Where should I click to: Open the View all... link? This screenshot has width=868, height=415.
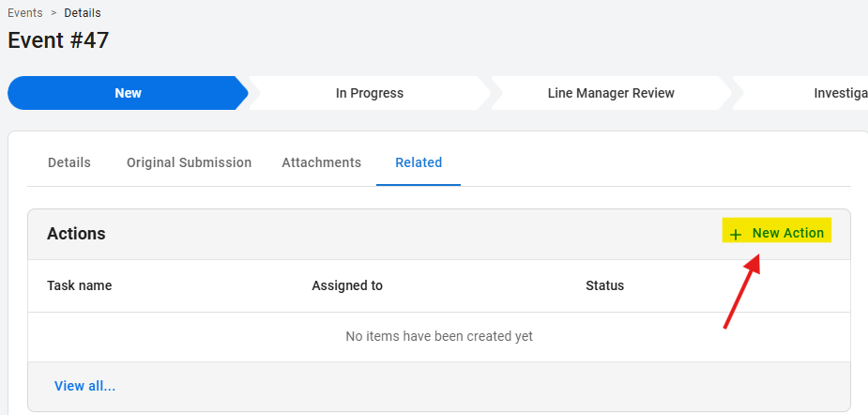click(84, 386)
